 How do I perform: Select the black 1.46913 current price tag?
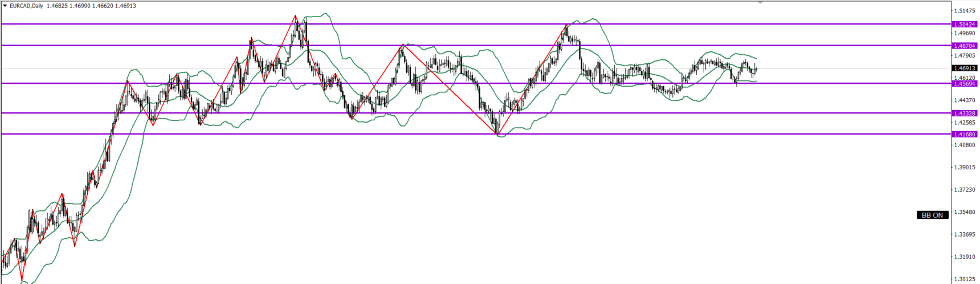(x=965, y=68)
